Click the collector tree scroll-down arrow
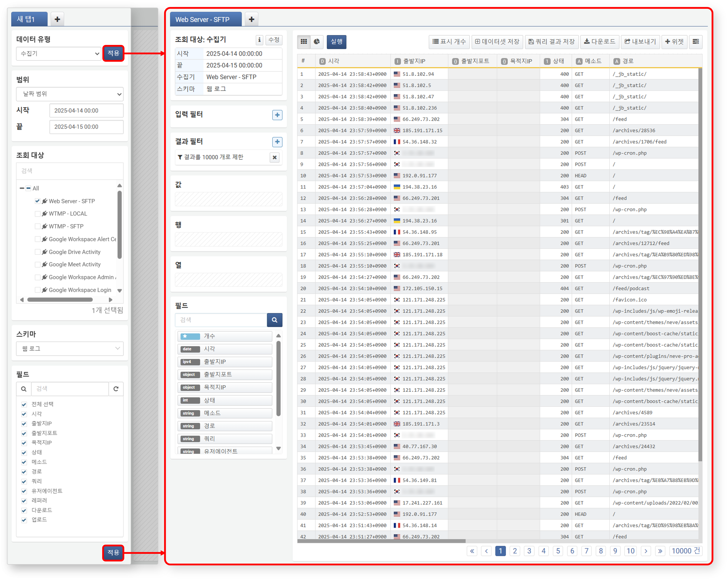 [x=119, y=290]
